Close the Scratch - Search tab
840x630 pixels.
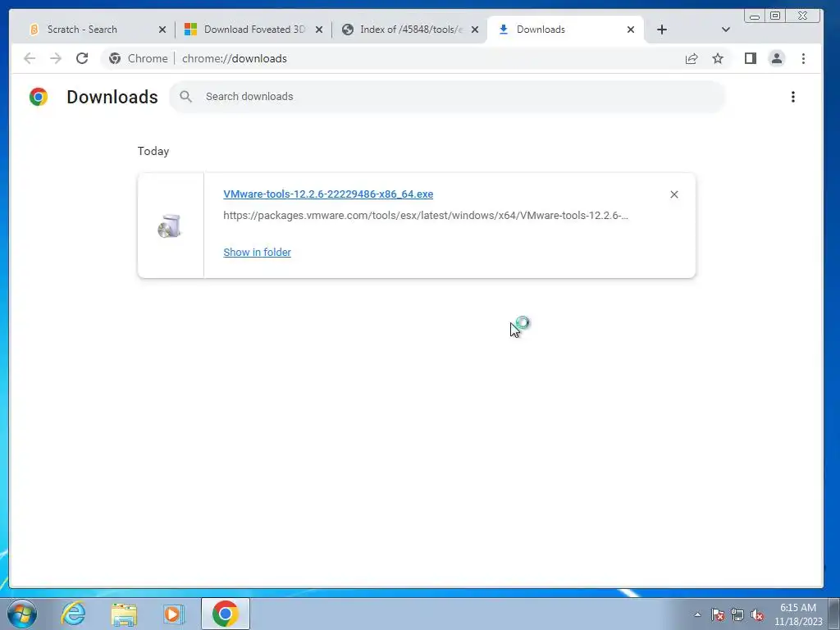tap(162, 30)
